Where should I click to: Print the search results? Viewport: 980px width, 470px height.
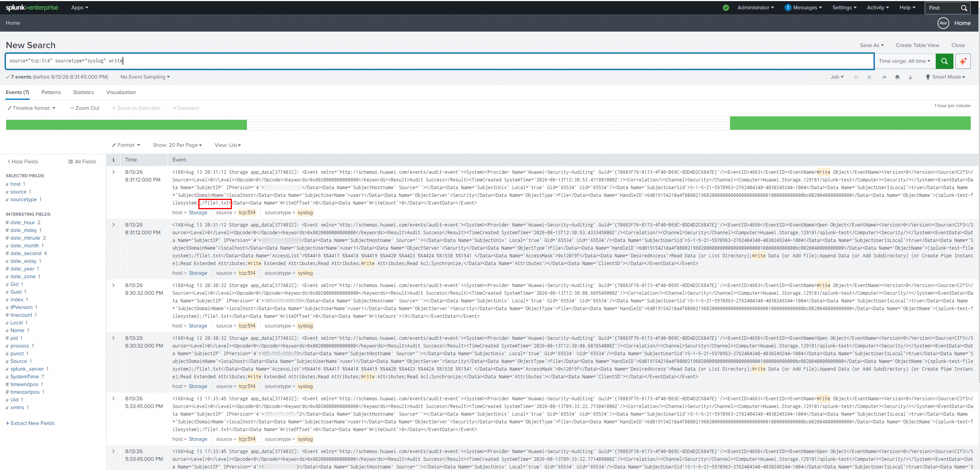tap(897, 77)
